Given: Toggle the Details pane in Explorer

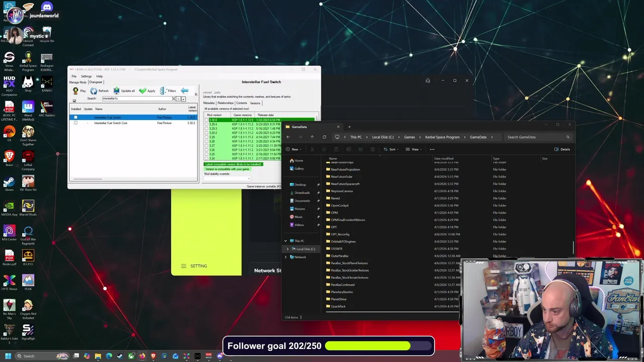Looking at the screenshot, I should click(x=562, y=149).
